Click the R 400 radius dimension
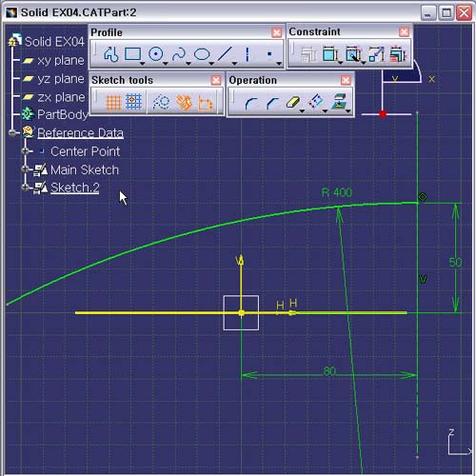This screenshot has height=476, width=476. pos(337,192)
